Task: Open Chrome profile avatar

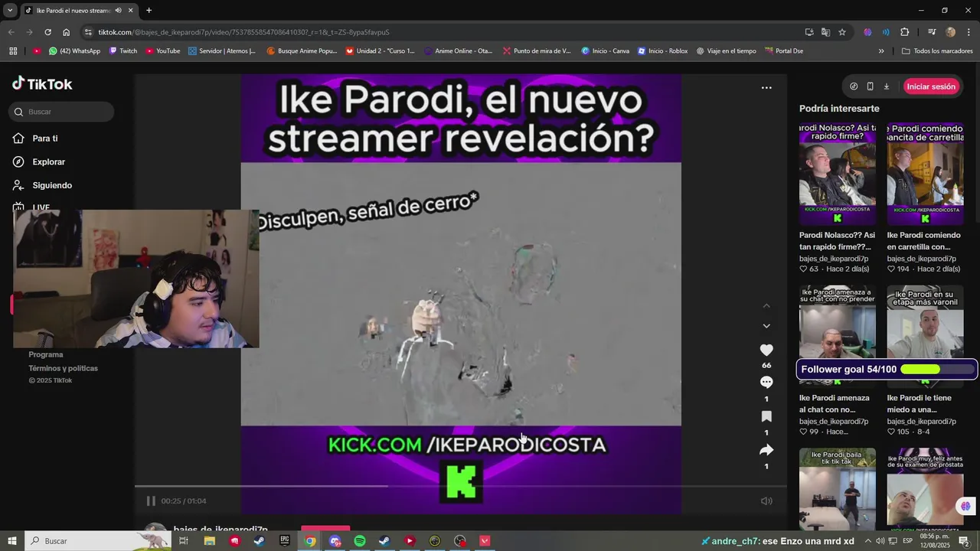Action: 950,32
